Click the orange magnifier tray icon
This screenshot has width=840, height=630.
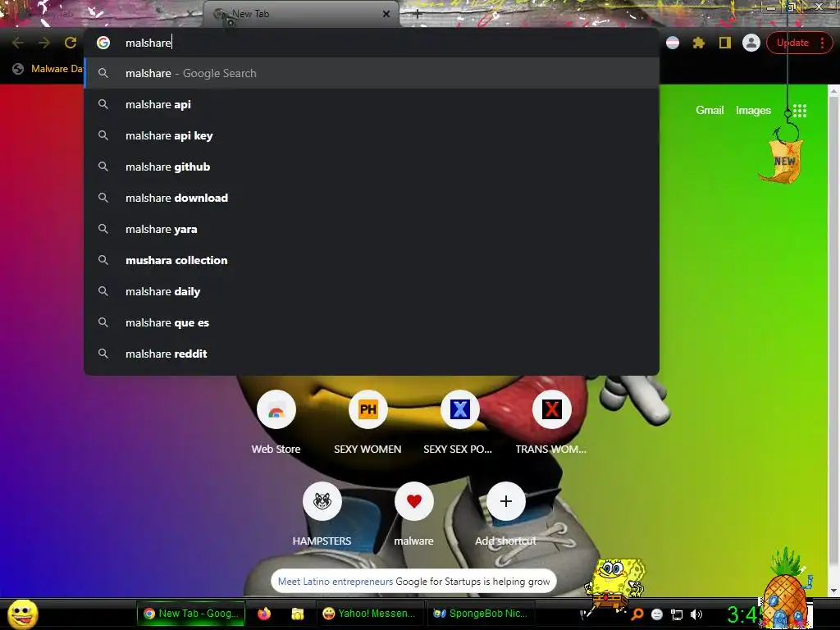pos(637,614)
